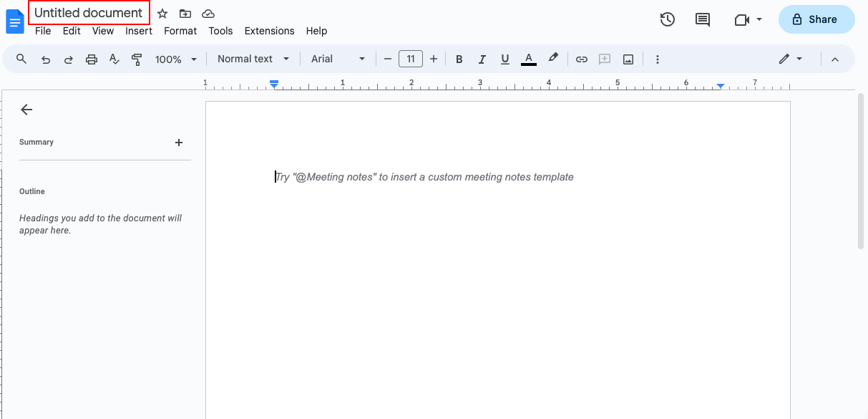This screenshot has height=419, width=868.
Task: Run spelling and grammar check
Action: (x=114, y=59)
